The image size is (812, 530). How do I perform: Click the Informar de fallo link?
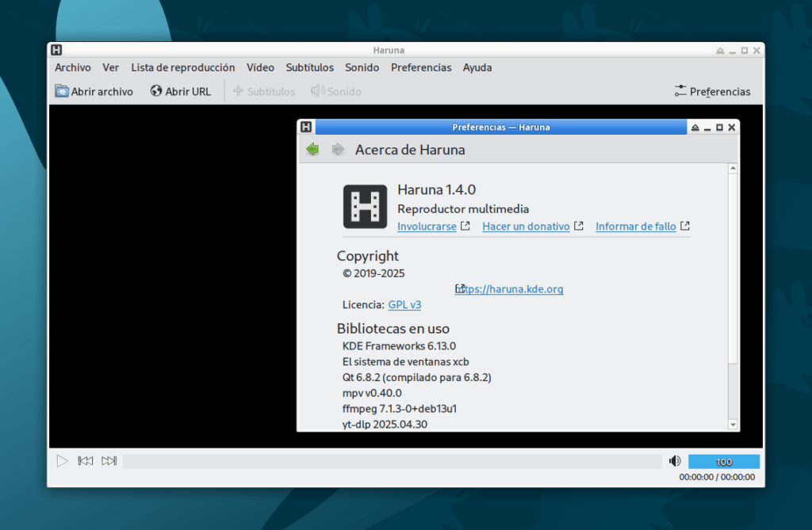[636, 227]
